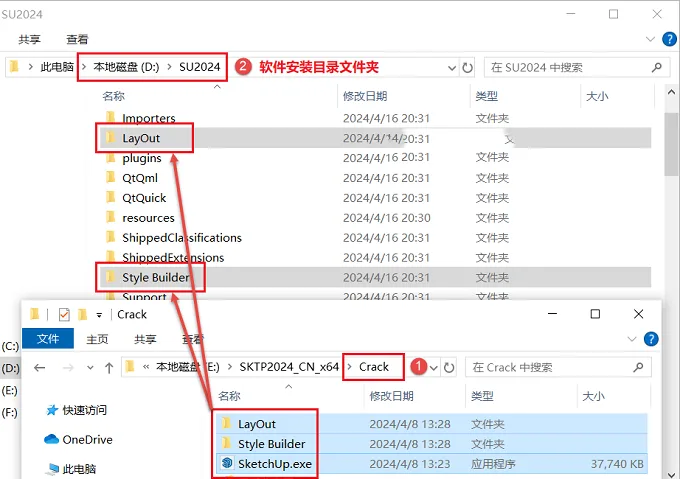Screen dimensions: 680x479
Task: Open the 文件 menu in Crack window
Action: point(48,339)
